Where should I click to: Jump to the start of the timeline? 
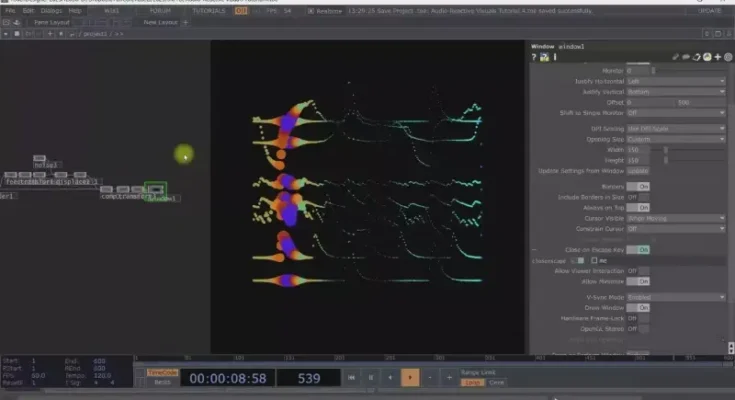(351, 378)
